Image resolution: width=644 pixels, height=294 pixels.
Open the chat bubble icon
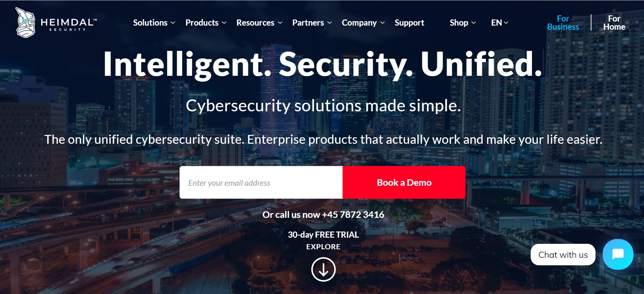tap(618, 254)
